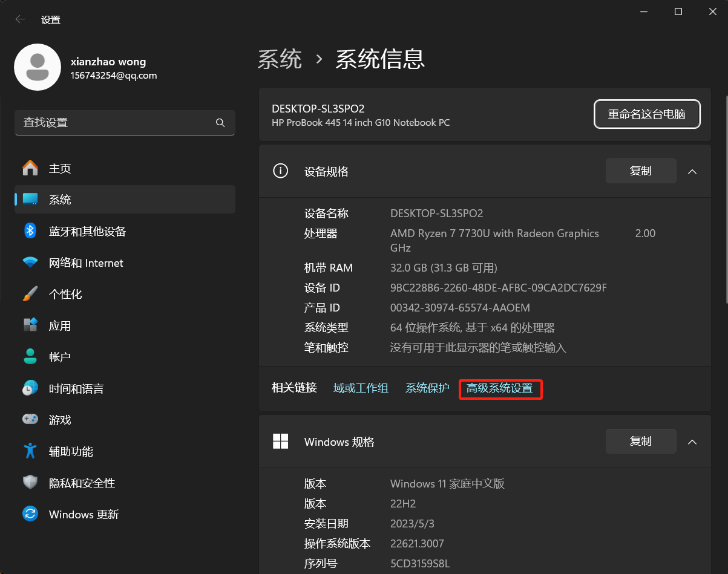The width and height of the screenshot is (728, 574).
Task: Click the 64 位操作系统 system type value
Action: coord(473,328)
